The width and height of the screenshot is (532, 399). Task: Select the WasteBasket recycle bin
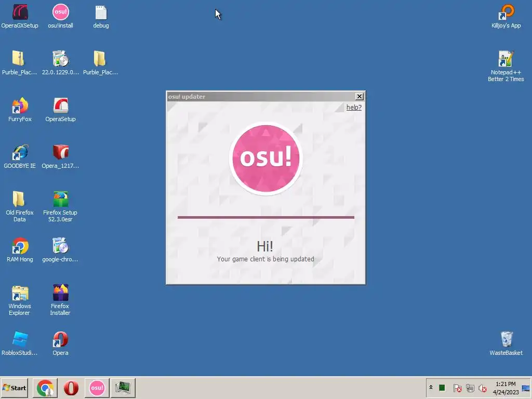[506, 343]
